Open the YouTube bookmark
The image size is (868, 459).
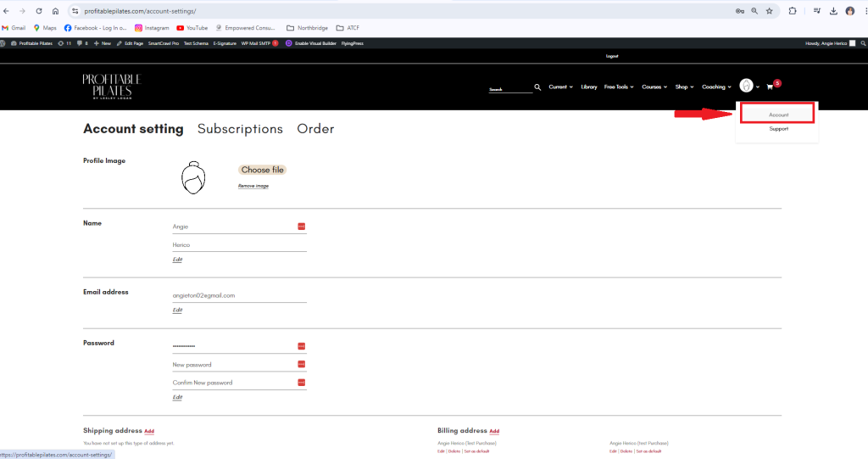(x=192, y=28)
